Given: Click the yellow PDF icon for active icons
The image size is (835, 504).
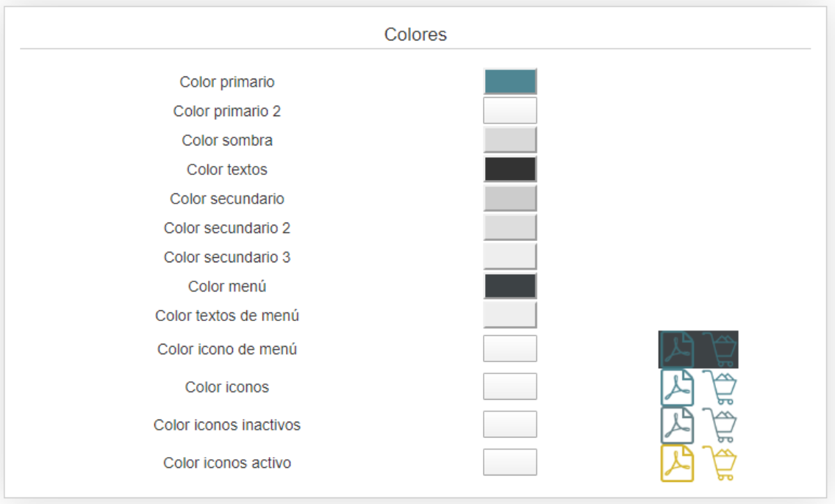Looking at the screenshot, I should (x=677, y=464).
